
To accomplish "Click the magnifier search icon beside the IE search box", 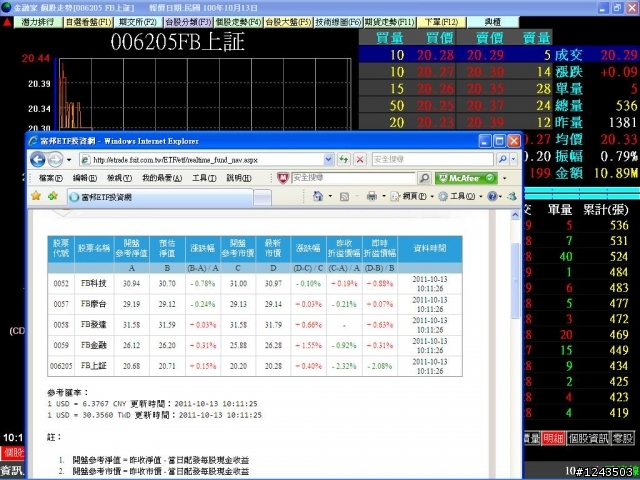I will pyautogui.click(x=503, y=159).
